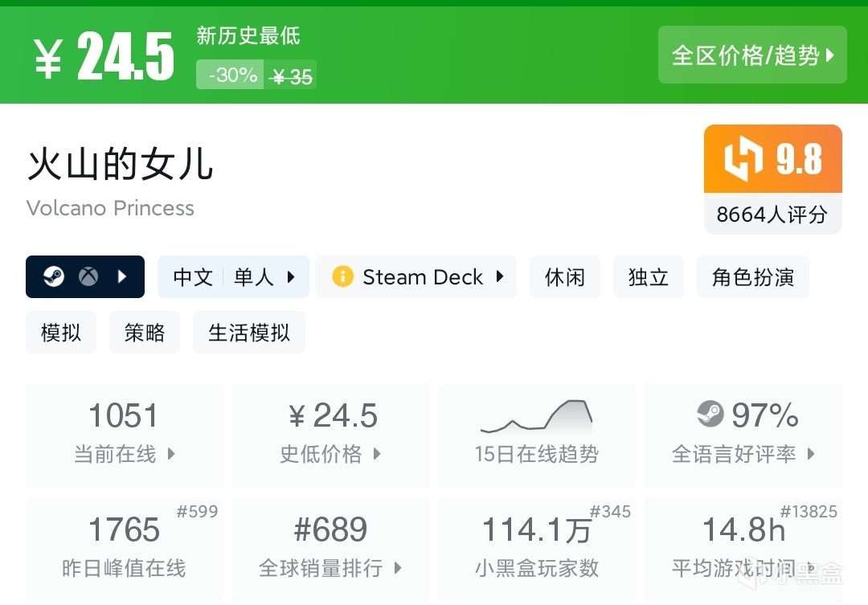Image resolution: width=868 pixels, height=605 pixels.
Task: Open the 15日在线趋势 trend chart
Action: 536,435
